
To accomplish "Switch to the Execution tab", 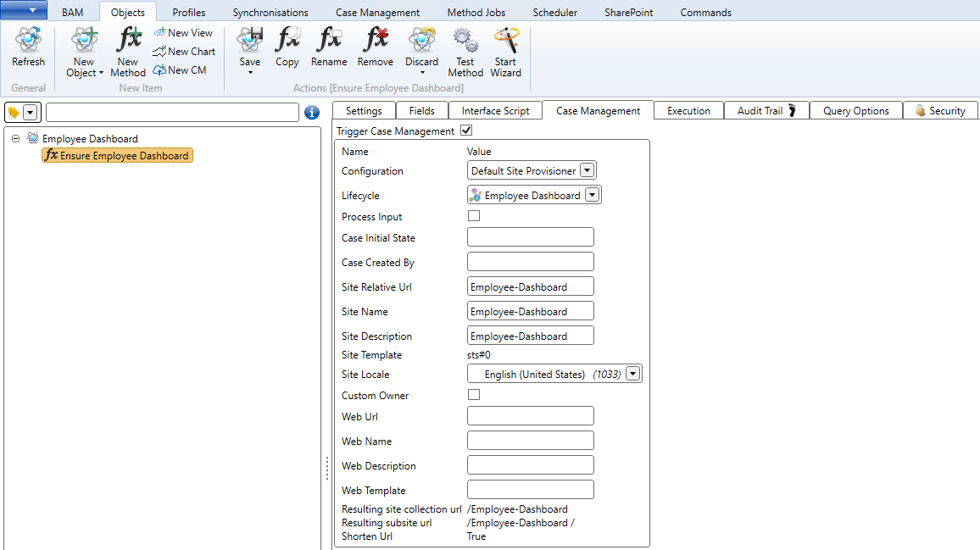I will click(x=688, y=110).
